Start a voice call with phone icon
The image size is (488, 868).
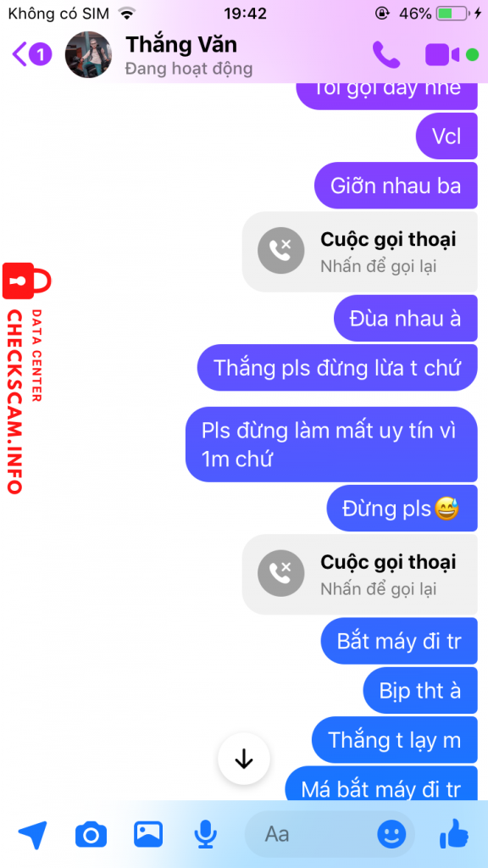385,54
